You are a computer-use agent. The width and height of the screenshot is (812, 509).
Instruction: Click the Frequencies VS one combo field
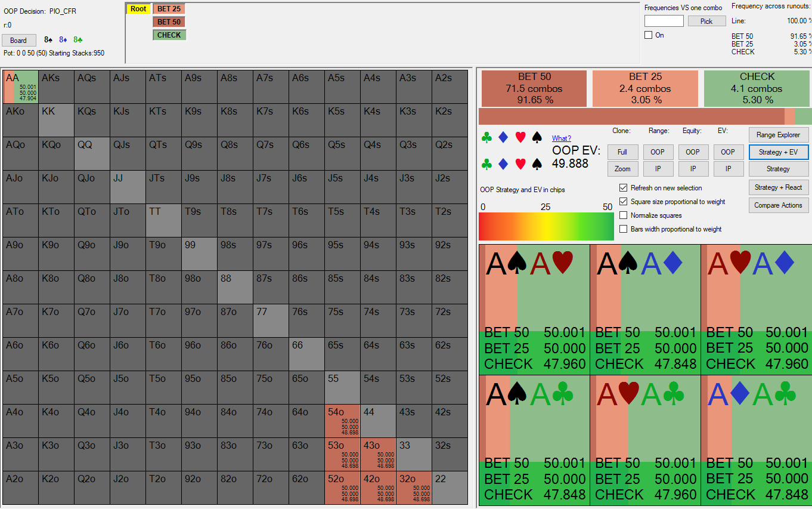coord(664,21)
